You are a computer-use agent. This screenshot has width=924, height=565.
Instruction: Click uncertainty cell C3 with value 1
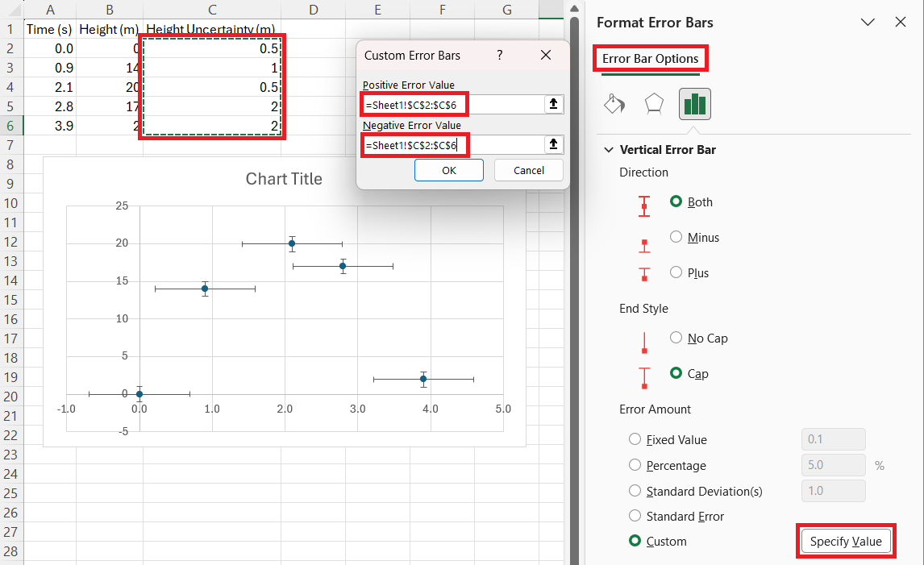tap(212, 68)
